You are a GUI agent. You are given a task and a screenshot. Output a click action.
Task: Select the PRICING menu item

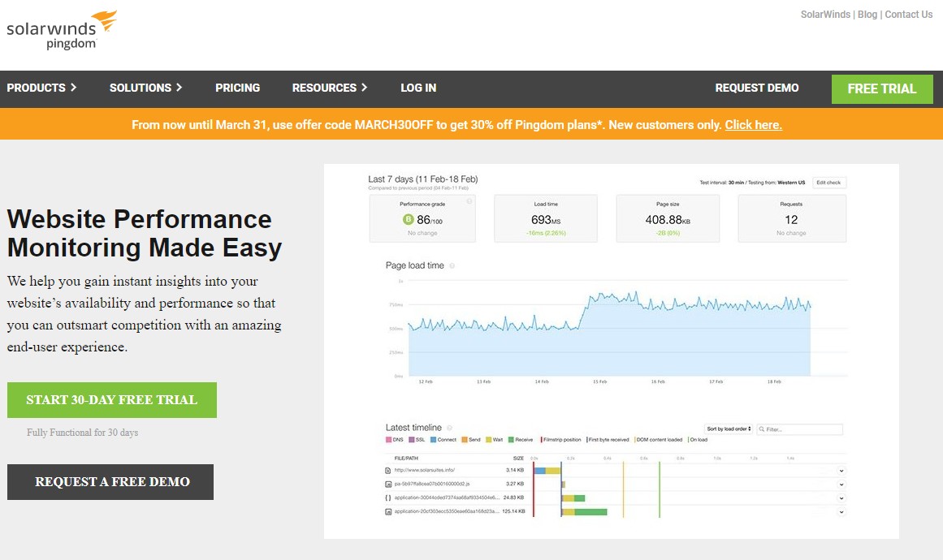(x=237, y=88)
